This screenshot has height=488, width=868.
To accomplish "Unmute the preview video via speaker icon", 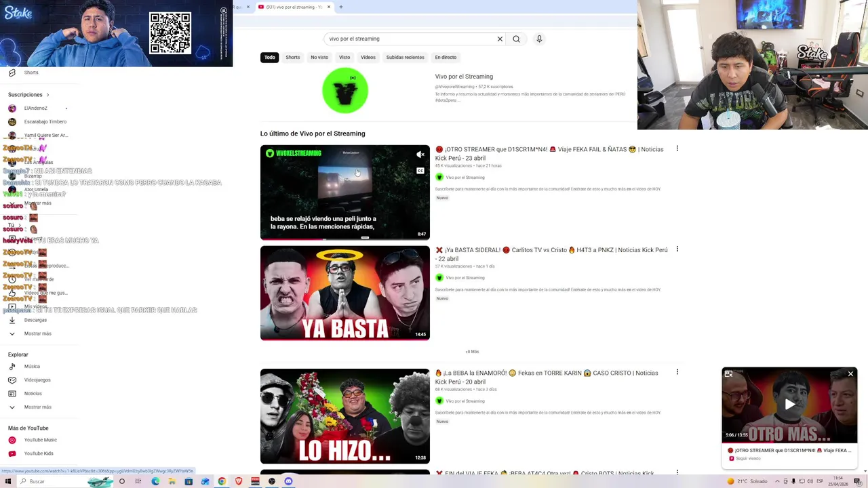I will [x=420, y=155].
